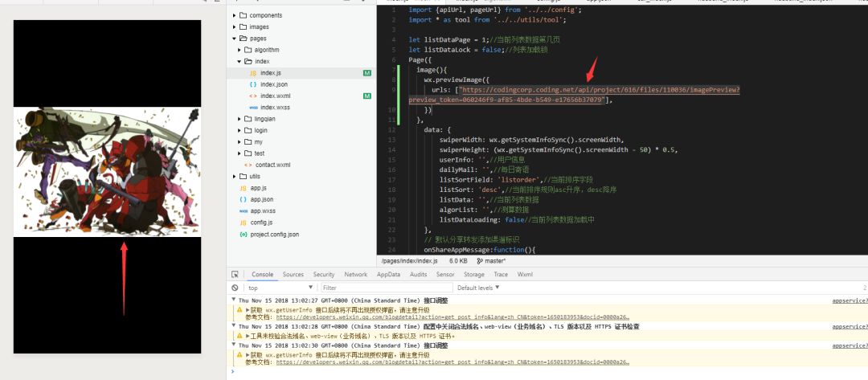Viewport: 868px width, 380px height.
Task: Collapse the 13:02:30 console log group
Action: click(x=234, y=345)
